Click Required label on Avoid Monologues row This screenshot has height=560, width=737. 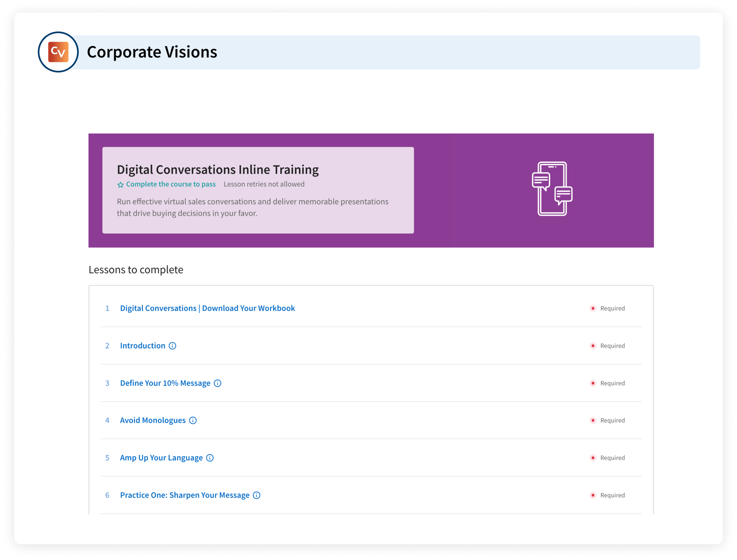pos(612,421)
